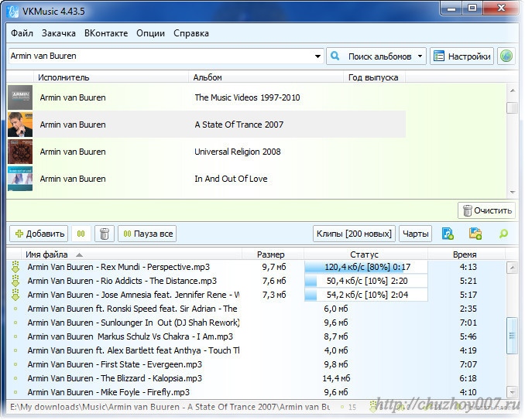The width and height of the screenshot is (525, 420).
Task: Open the Поиск альбомов dropdown arrow
Action: pyautogui.click(x=420, y=56)
